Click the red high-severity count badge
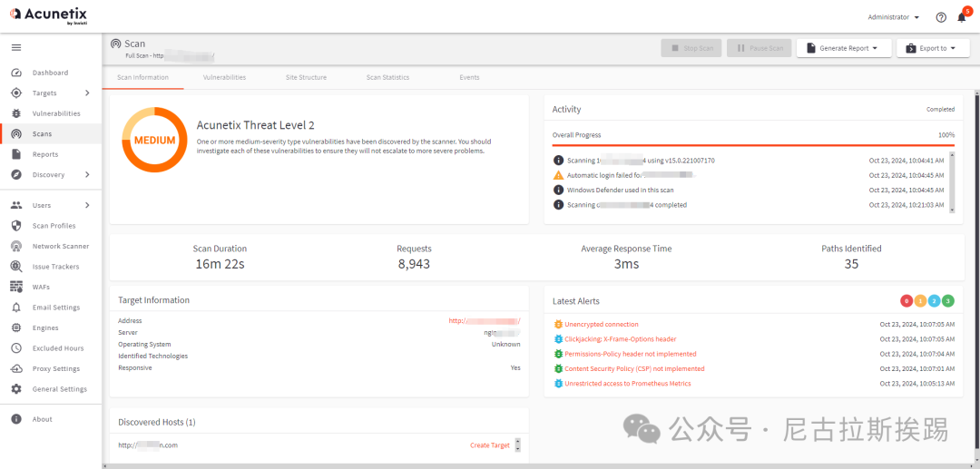Viewport: 980px width, 469px height. pyautogui.click(x=906, y=301)
